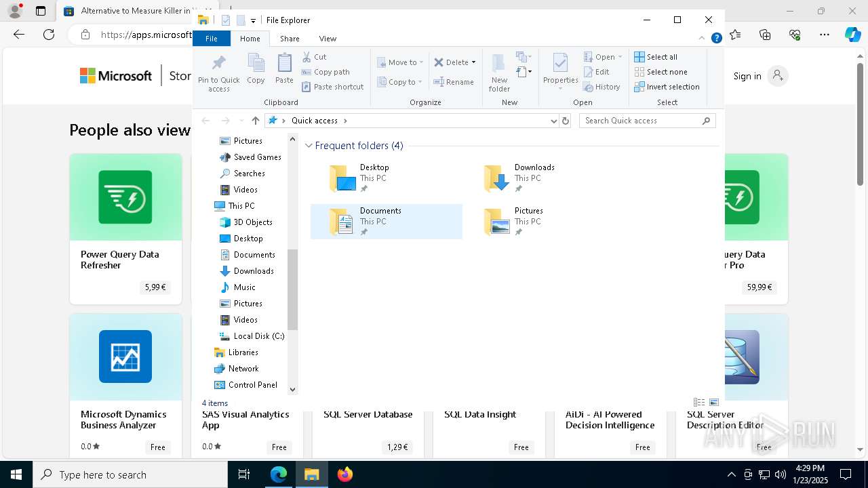Click navigation pane scrollbar down arrow
The width and height of the screenshot is (868, 488).
[293, 389]
